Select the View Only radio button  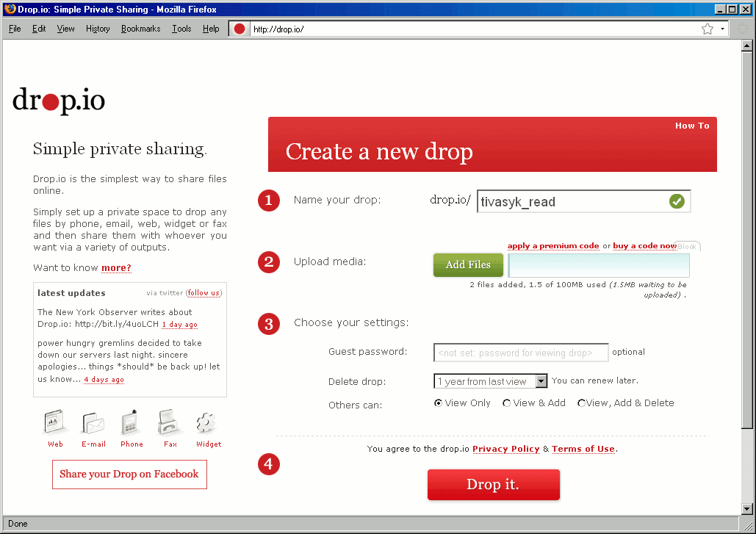439,403
